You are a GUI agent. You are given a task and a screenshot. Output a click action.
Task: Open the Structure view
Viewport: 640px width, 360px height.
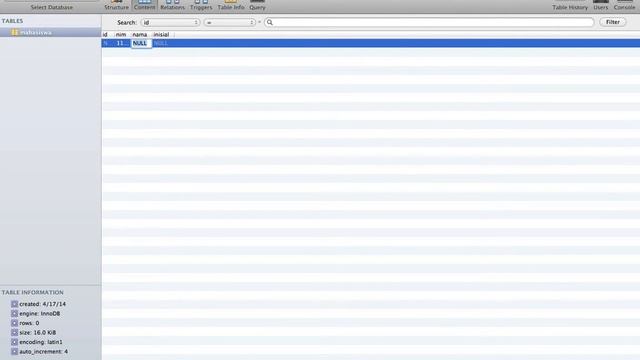tap(116, 5)
